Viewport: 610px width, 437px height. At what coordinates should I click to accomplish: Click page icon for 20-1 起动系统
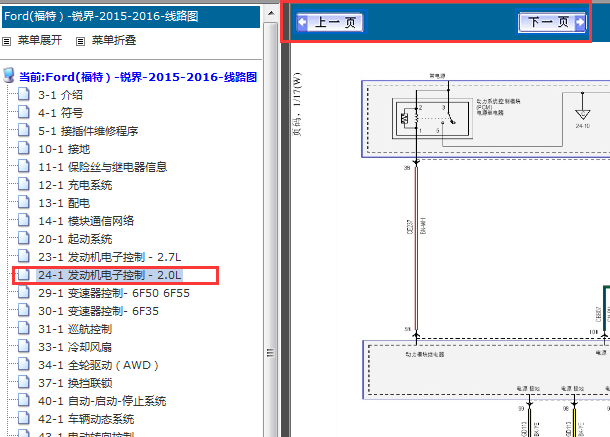24,238
